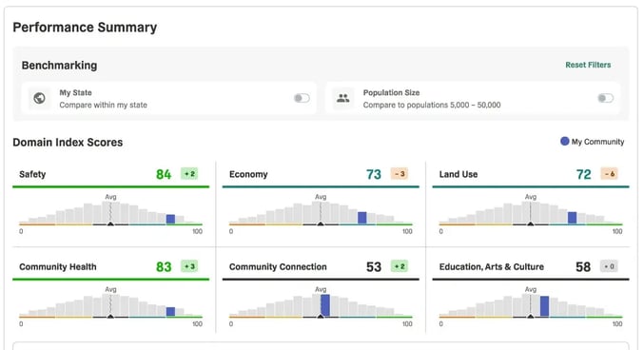Click the -6 badge next to Land Use
Screen dimensions: 644x350
click(610, 174)
